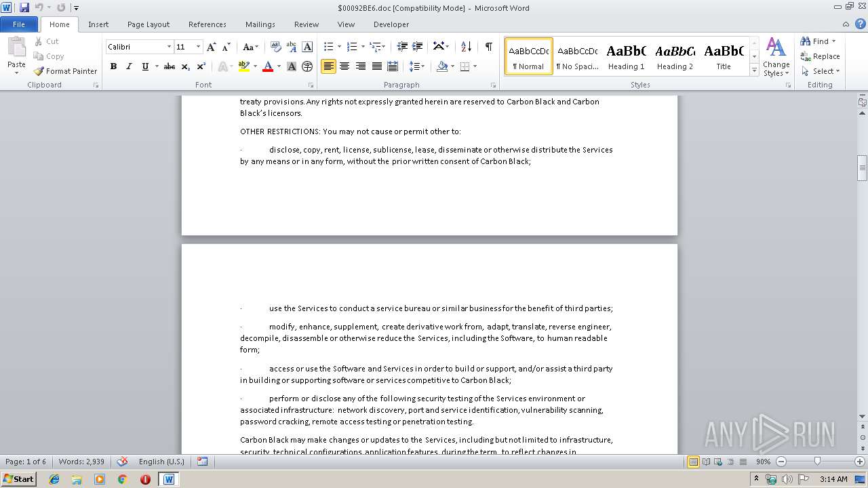Click the Save icon in Quick Access Toolbar

[24, 7]
